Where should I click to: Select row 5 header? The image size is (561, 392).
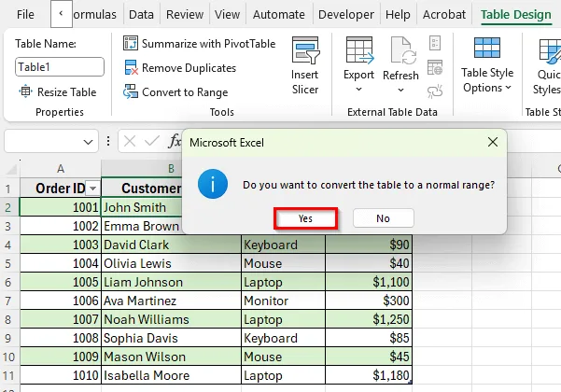click(8, 263)
